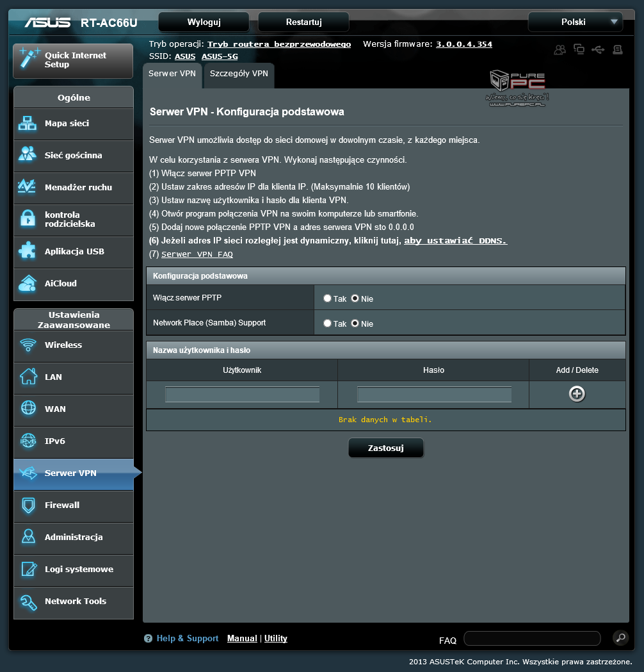Open Firewall shield icon in sidebar
The height and width of the screenshot is (672, 644).
point(28,505)
